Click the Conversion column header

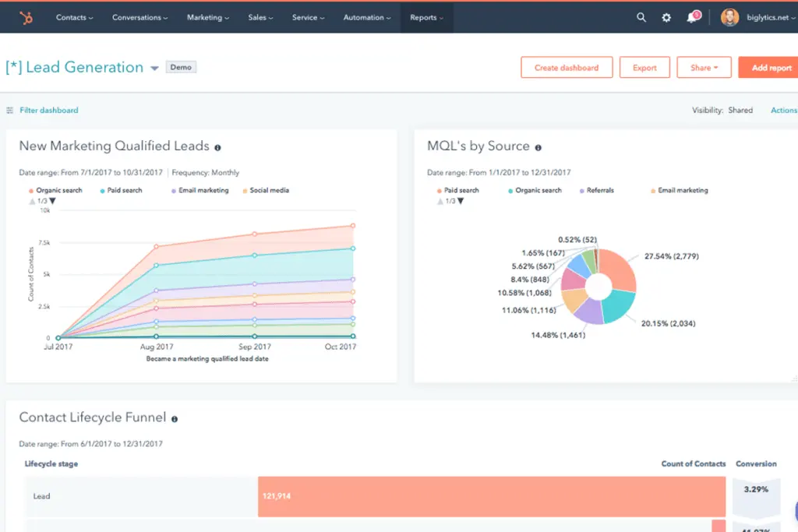click(x=756, y=464)
